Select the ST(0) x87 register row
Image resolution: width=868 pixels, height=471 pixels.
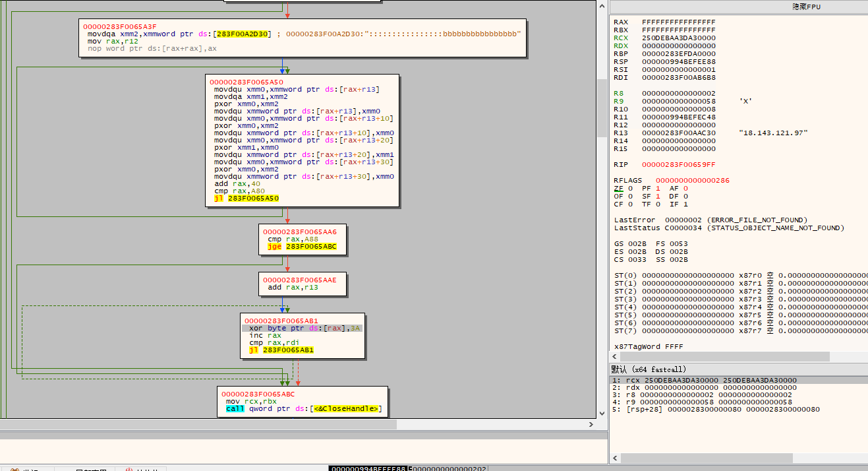click(740, 275)
